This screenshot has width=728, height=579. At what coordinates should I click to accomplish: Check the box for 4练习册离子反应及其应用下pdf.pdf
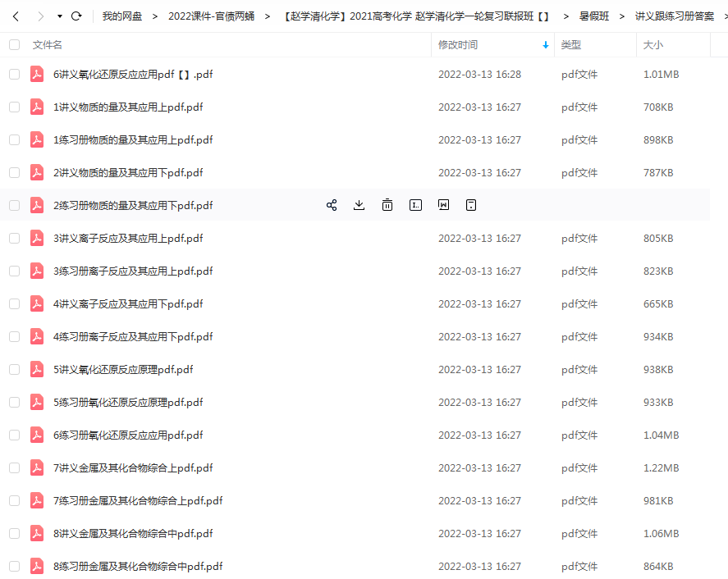[15, 336]
